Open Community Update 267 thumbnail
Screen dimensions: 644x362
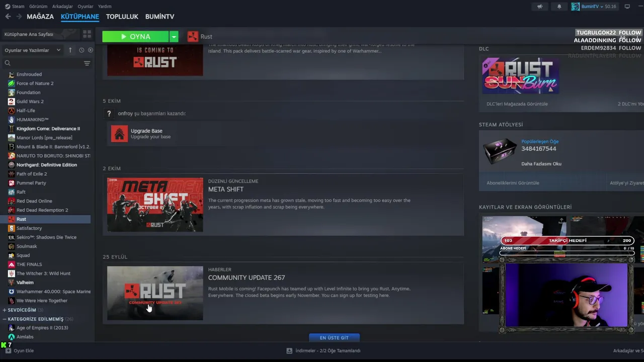(x=155, y=293)
